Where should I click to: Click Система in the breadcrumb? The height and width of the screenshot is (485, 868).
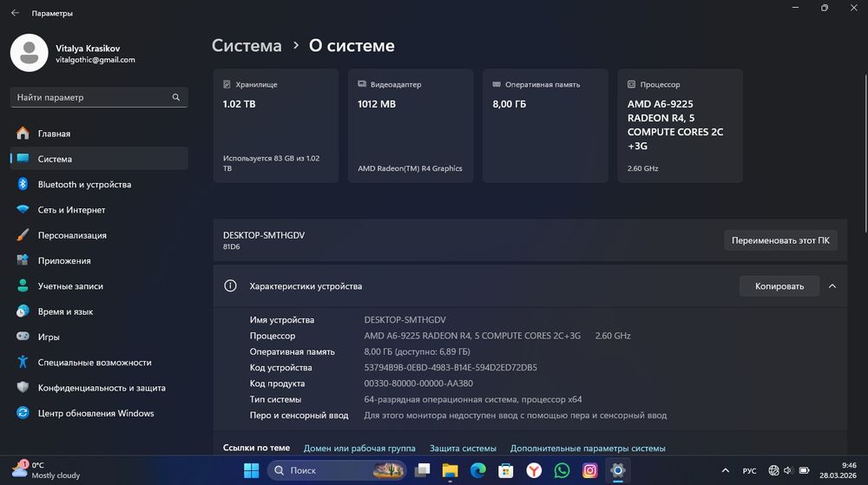tap(247, 45)
